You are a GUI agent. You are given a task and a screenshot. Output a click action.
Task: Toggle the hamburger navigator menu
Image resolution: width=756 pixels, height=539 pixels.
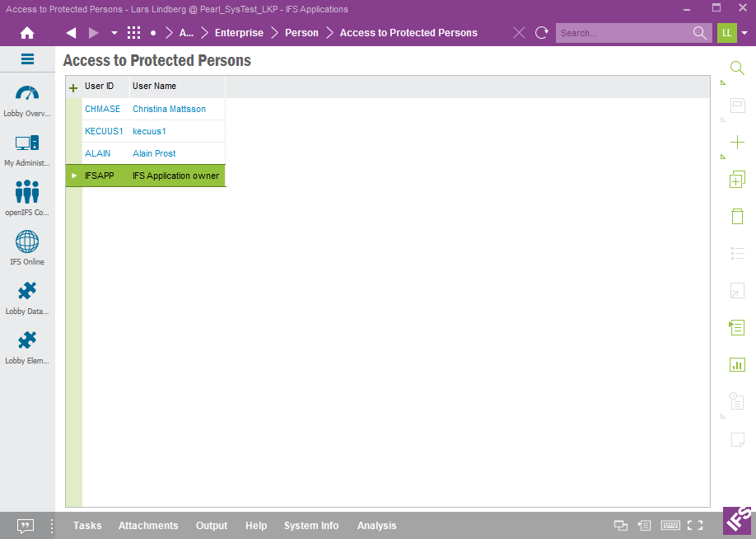click(x=27, y=59)
